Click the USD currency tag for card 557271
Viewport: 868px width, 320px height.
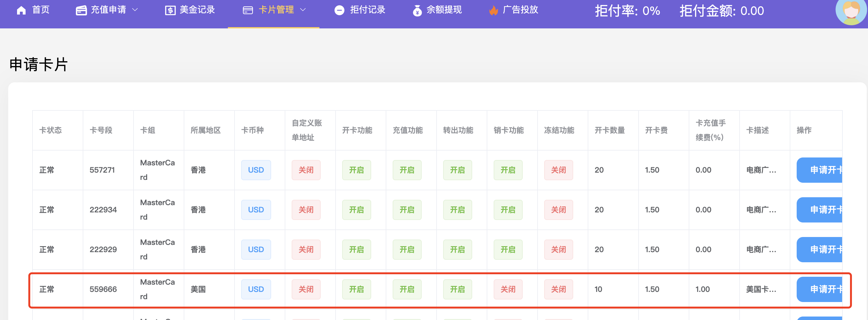click(x=256, y=170)
